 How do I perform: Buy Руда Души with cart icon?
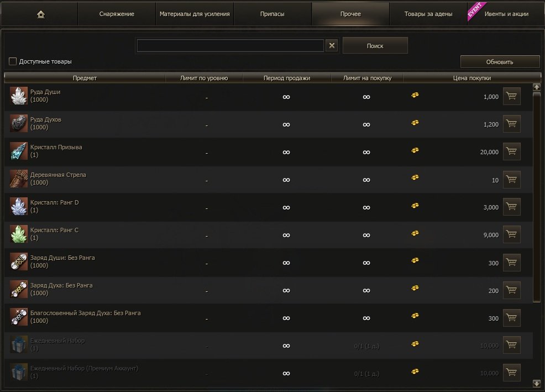(x=512, y=96)
